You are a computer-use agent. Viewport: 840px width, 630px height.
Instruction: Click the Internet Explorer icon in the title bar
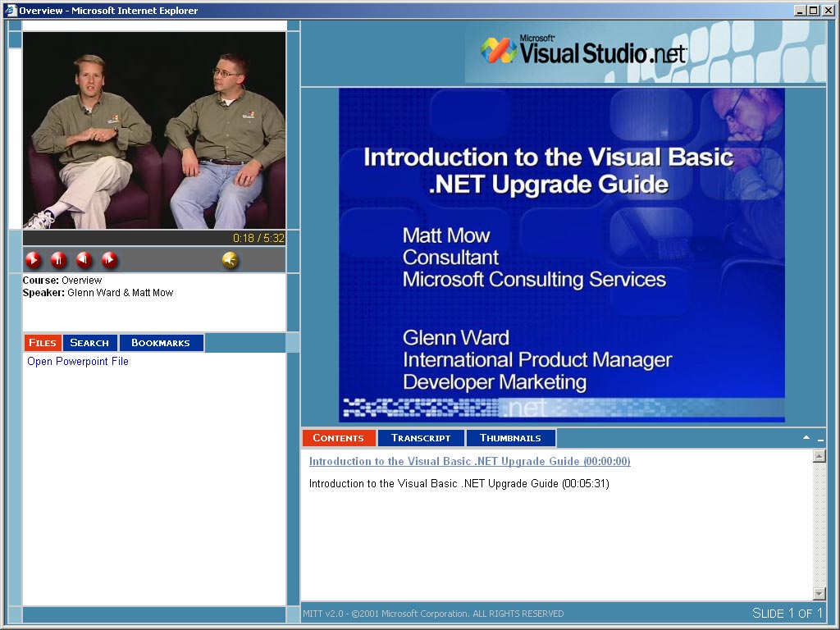click(11, 10)
